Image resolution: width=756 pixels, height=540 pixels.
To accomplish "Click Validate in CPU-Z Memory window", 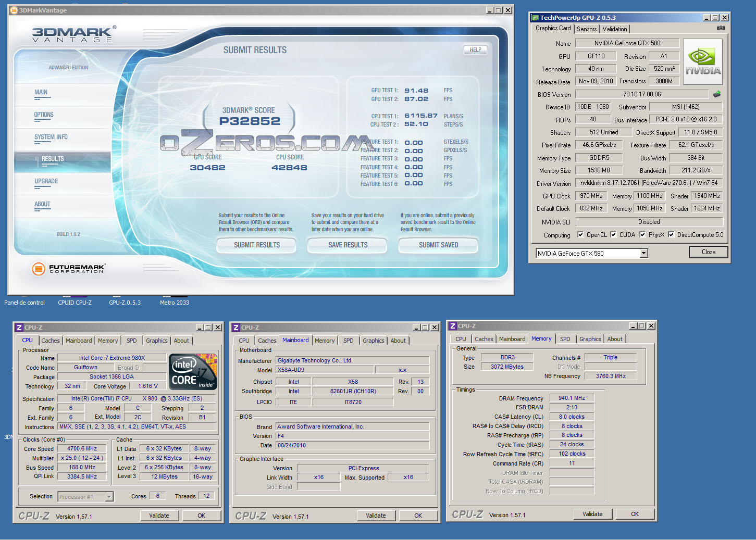I will click(592, 514).
